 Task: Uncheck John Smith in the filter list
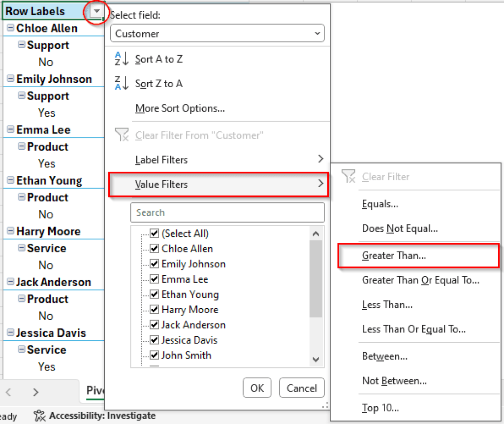point(154,355)
